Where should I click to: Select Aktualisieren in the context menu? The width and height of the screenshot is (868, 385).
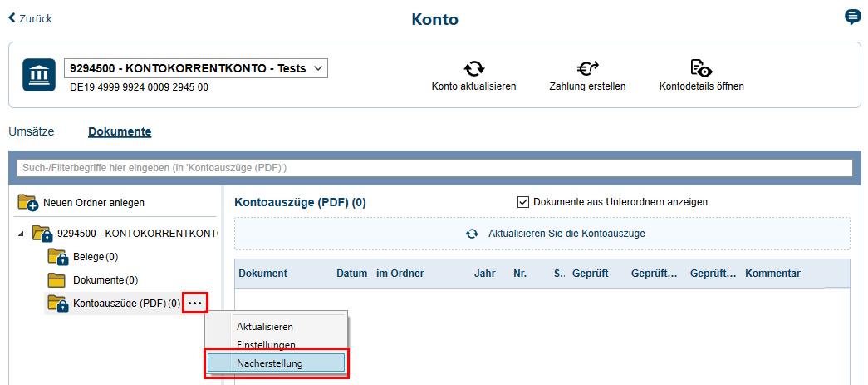pyautogui.click(x=264, y=327)
